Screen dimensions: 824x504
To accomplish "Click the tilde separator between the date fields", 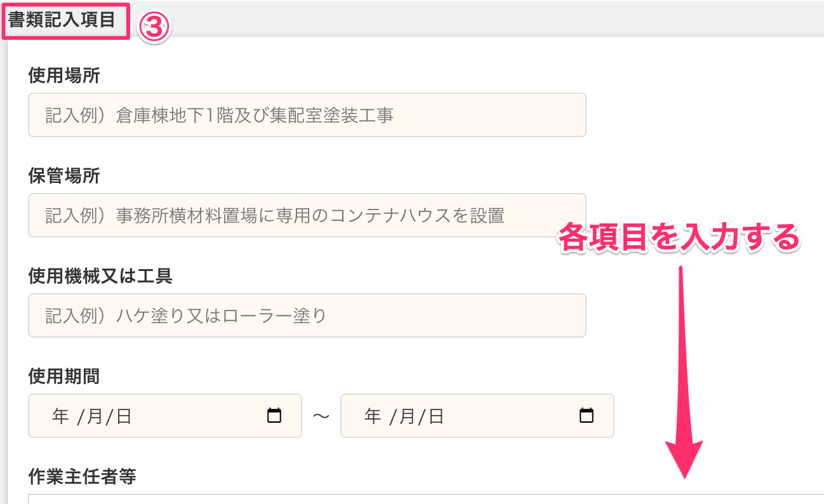I will pos(321,416).
